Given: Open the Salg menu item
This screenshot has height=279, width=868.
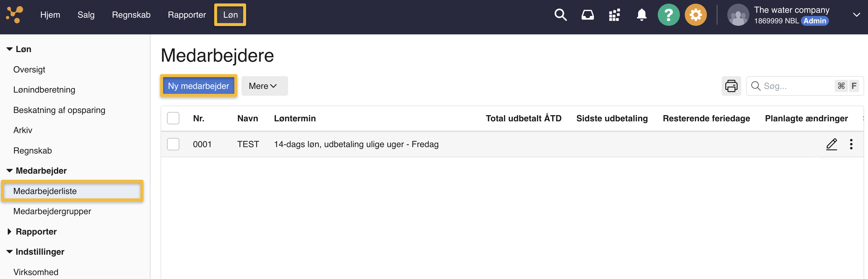Looking at the screenshot, I should (86, 15).
